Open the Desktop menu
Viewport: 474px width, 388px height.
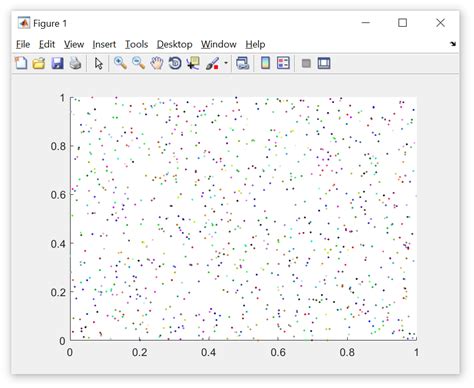click(x=174, y=44)
